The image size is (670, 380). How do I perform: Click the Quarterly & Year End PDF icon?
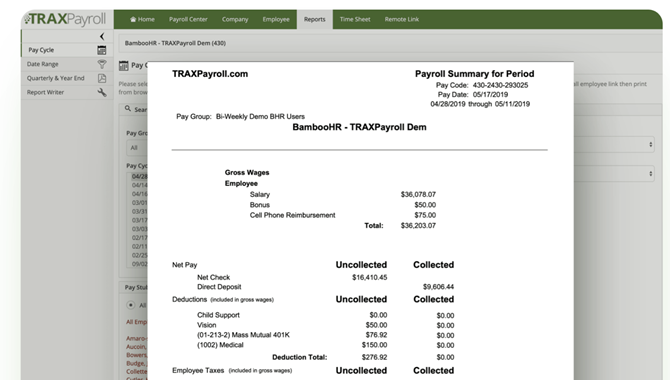(102, 78)
